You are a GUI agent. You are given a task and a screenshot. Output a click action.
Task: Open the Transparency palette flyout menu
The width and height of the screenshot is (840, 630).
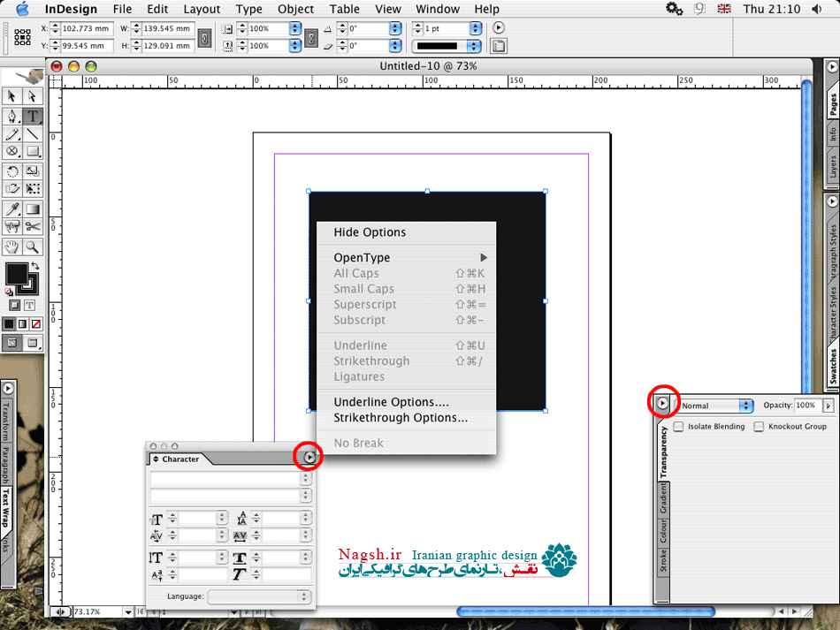(x=662, y=403)
